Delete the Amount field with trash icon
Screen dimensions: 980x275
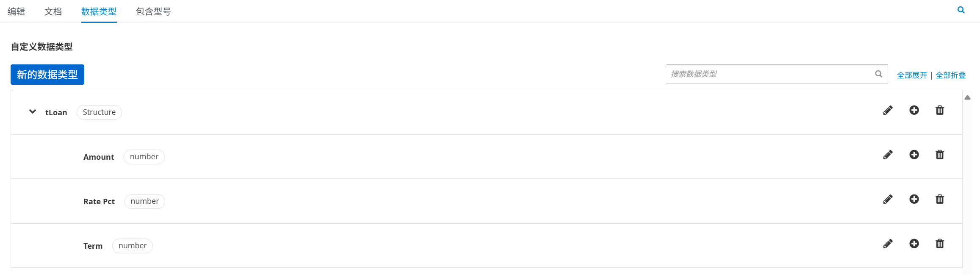tap(940, 155)
